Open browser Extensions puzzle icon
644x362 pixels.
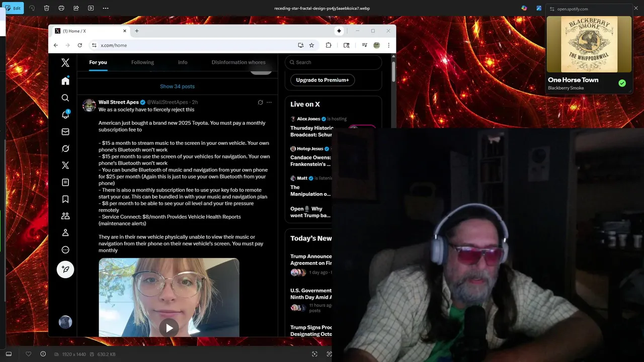[329, 45]
